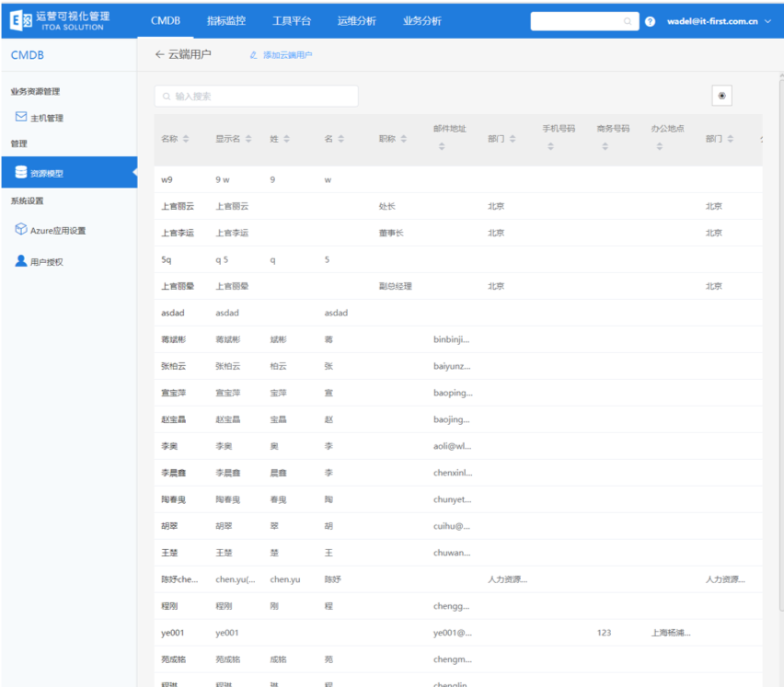Select the "chengg..." email cell
This screenshot has height=687, width=784.
tap(452, 606)
